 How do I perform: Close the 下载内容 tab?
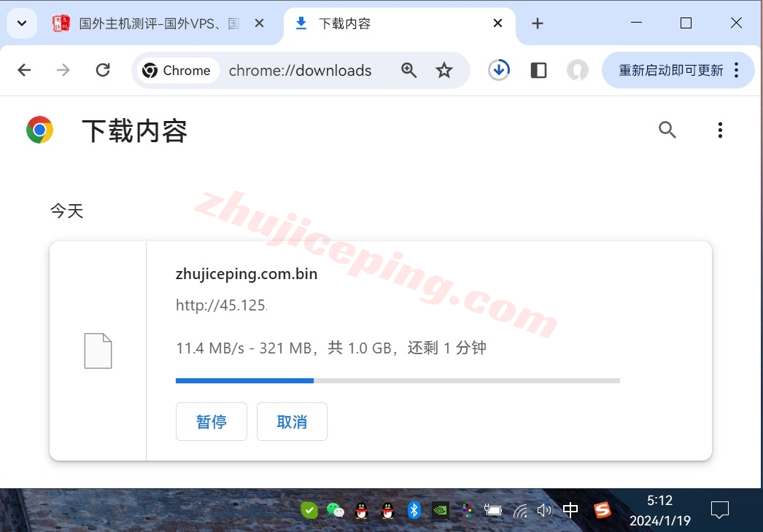tap(497, 23)
